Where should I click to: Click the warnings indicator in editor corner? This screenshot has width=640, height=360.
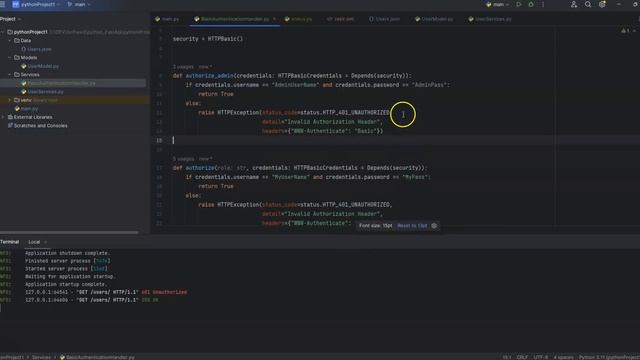(x=625, y=31)
